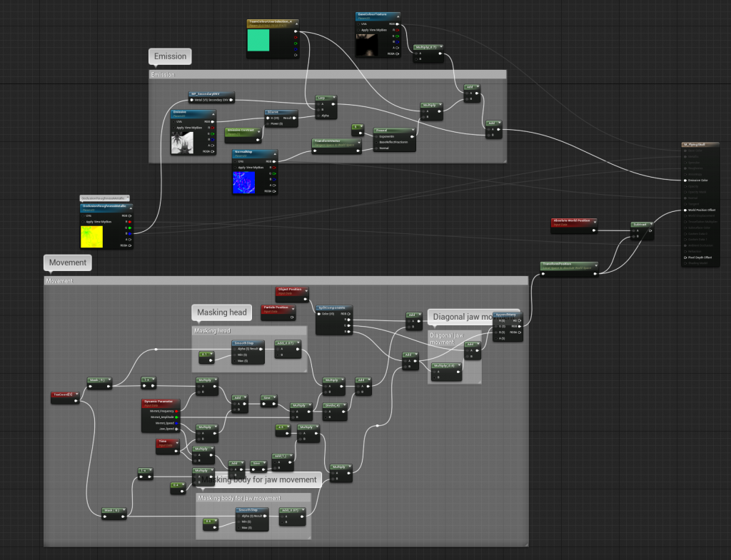Select the Emission comment box header
The height and width of the screenshot is (560, 731).
327,74
